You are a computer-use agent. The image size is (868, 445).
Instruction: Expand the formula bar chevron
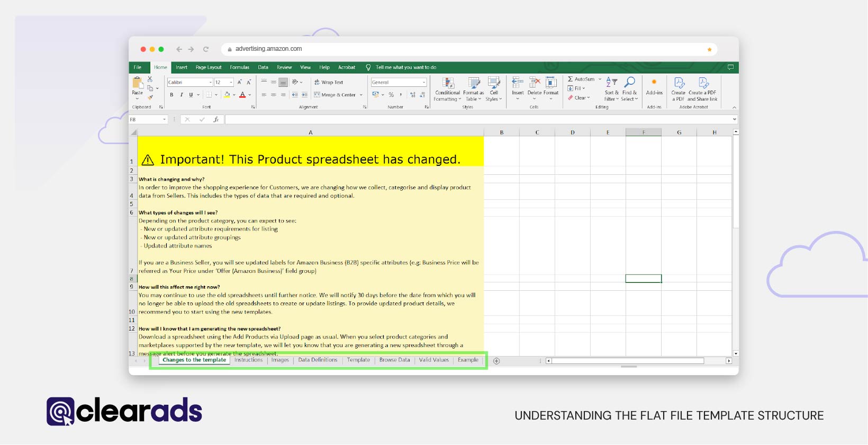pos(734,119)
